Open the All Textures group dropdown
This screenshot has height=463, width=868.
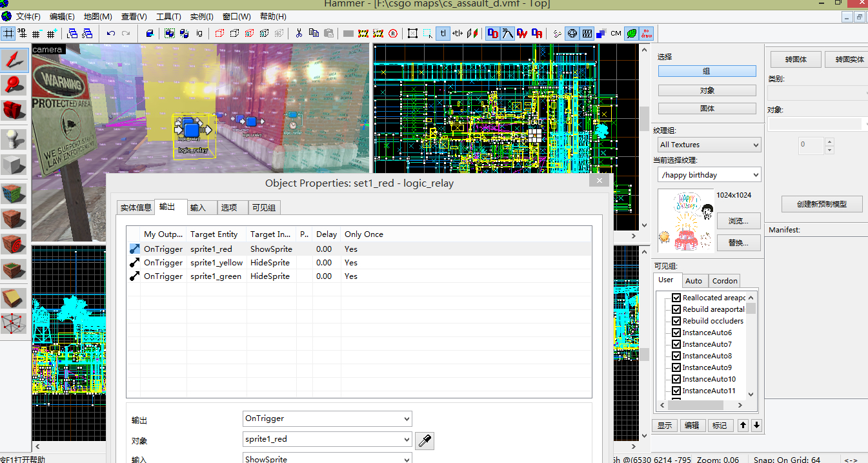click(709, 145)
